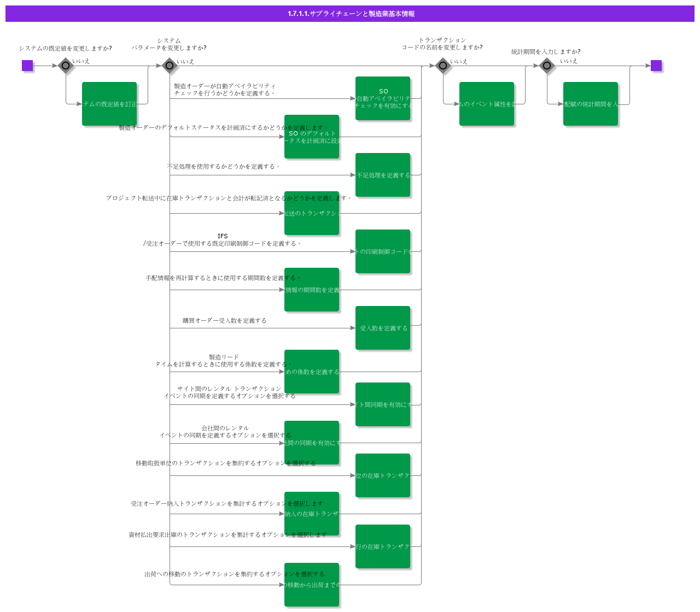The width and height of the screenshot is (700, 612).
Task: Open the ムのイベント属性 task box
Action: coord(487,104)
